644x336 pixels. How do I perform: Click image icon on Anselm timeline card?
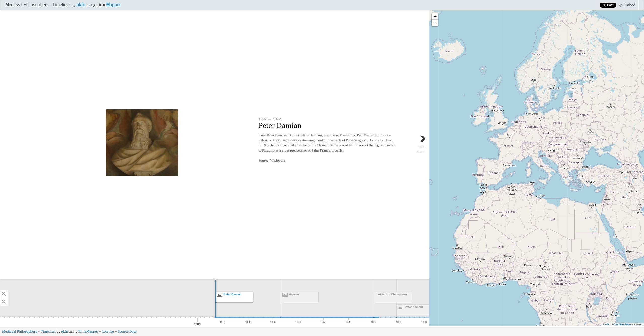coord(285,295)
